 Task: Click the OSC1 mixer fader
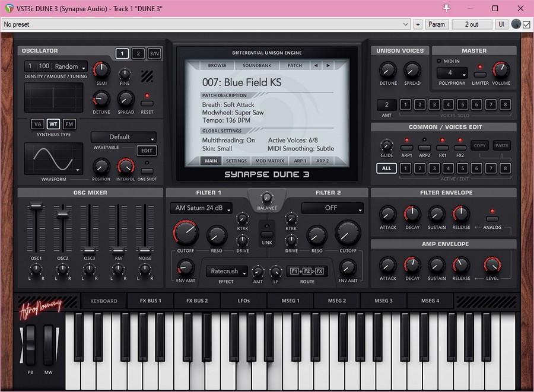click(36, 207)
